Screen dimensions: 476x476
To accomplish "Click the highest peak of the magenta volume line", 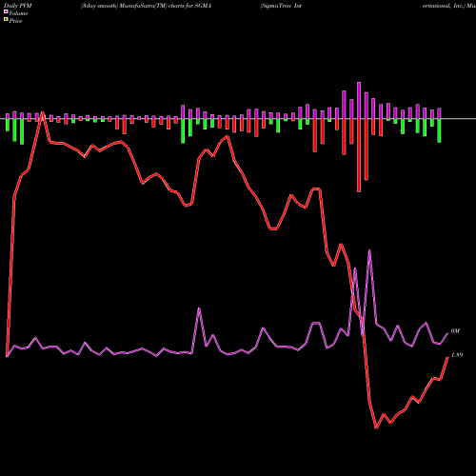I will click(369, 250).
